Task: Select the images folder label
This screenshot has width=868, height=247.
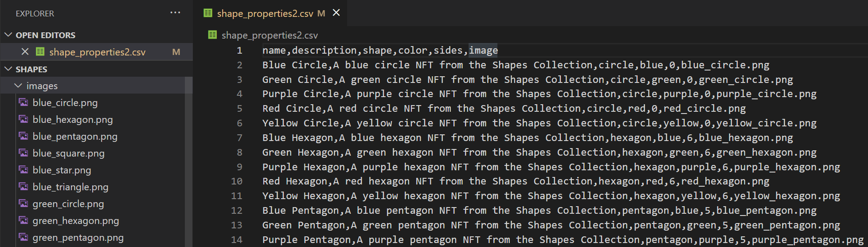Action: point(42,86)
